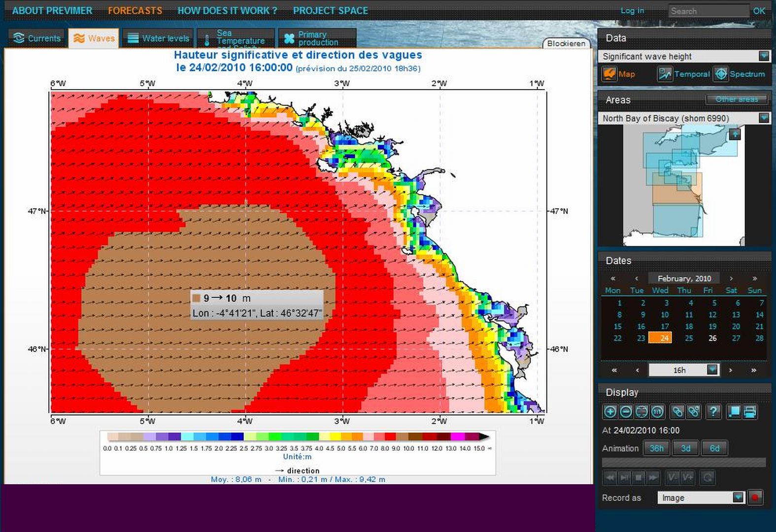Click the animation progress bar
Viewport: 776px width, 532px height.
pos(683,463)
